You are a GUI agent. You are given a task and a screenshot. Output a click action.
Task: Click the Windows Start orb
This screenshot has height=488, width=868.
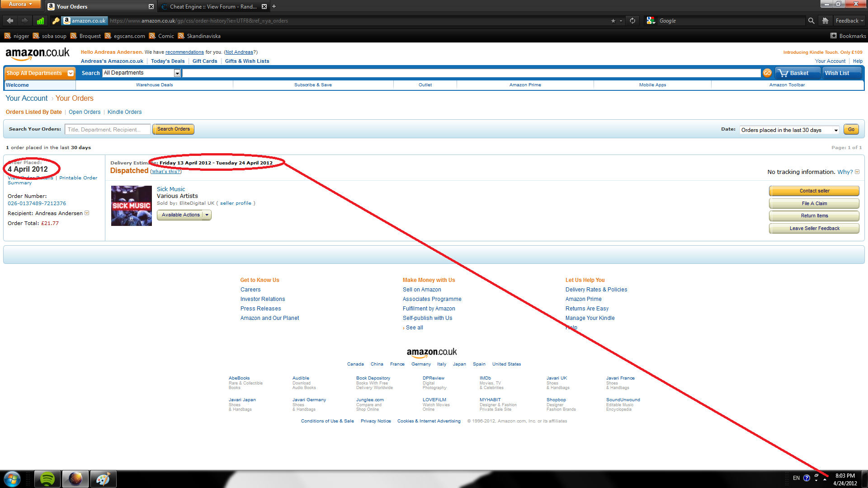tap(12, 479)
